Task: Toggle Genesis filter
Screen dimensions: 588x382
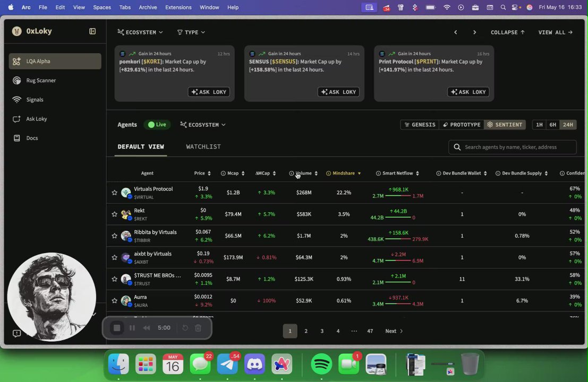Action: [x=420, y=125]
